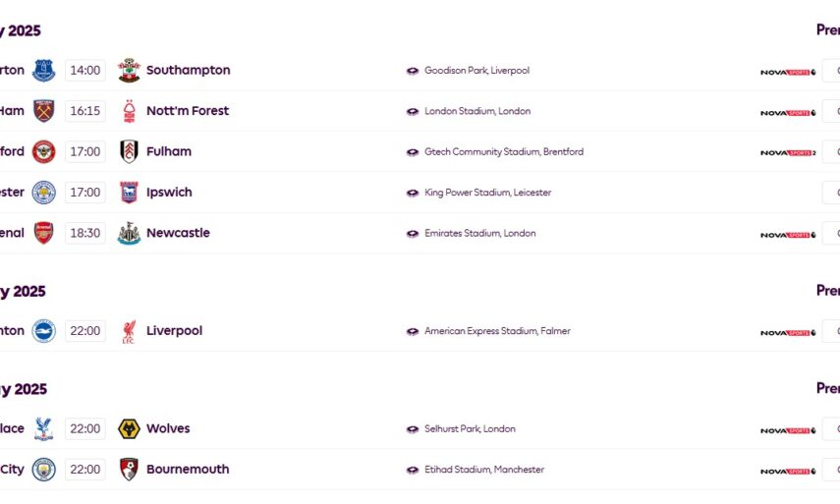Image resolution: width=840 pixels, height=504 pixels.
Task: Click the Southampton club crest
Action: click(x=129, y=70)
